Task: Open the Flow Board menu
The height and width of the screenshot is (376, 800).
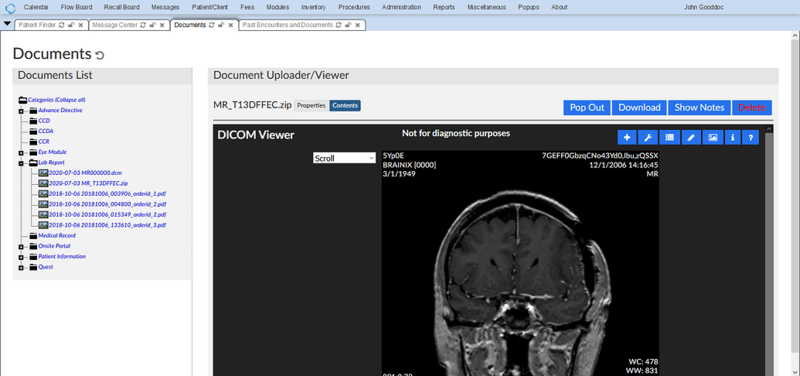Action: click(x=76, y=8)
